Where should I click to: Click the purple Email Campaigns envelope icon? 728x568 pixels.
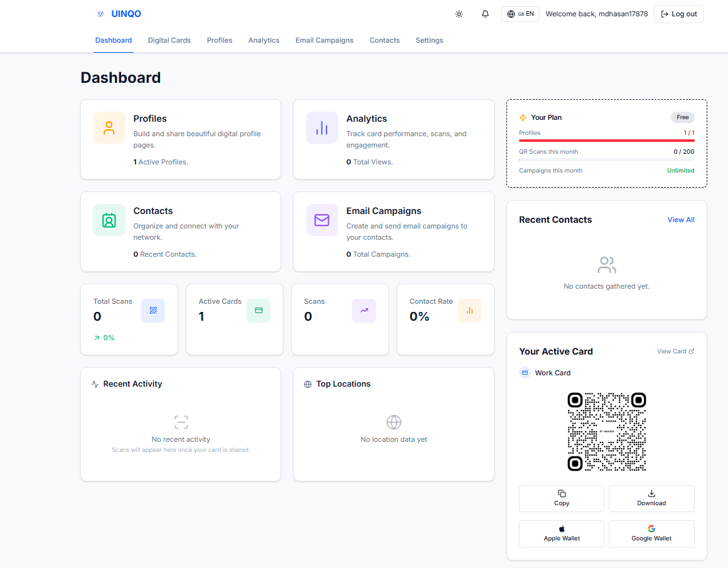[x=322, y=220]
